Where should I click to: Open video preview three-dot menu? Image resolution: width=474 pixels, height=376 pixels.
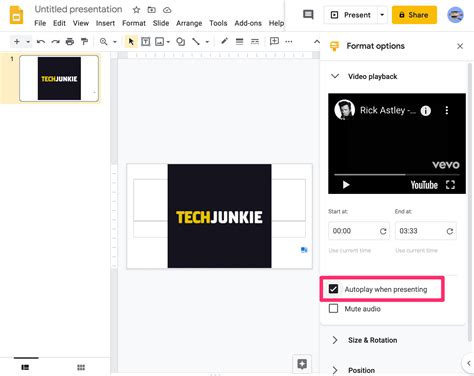(447, 110)
